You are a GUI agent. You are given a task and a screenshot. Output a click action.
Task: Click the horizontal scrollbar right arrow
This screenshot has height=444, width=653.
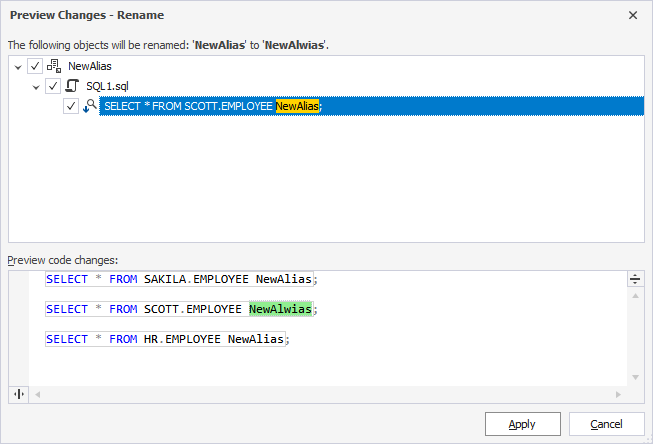[619, 394]
